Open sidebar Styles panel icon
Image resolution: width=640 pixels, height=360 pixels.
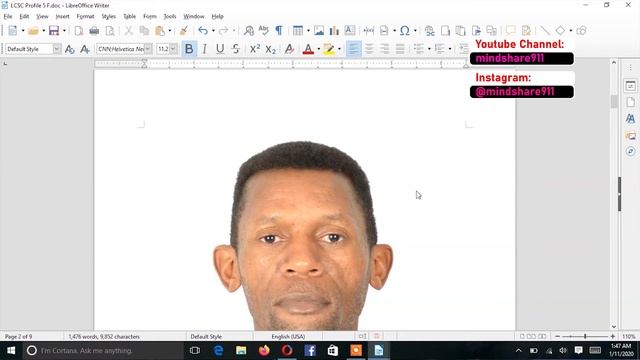click(630, 119)
